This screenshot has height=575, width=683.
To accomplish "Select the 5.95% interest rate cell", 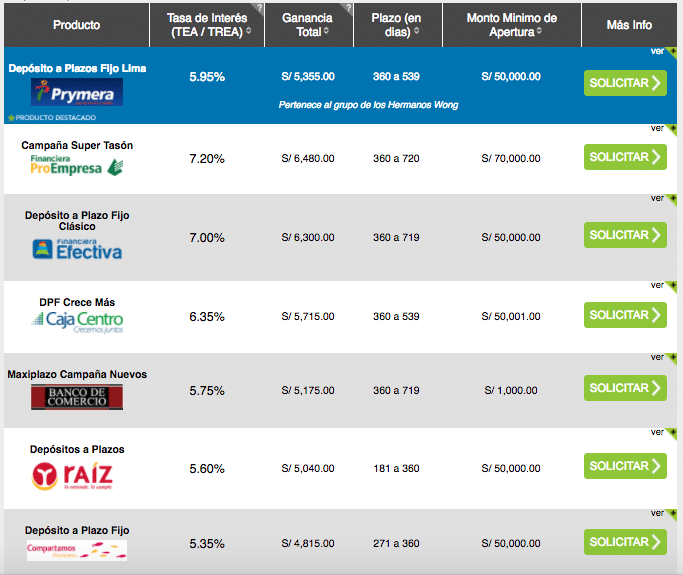I will (x=207, y=77).
